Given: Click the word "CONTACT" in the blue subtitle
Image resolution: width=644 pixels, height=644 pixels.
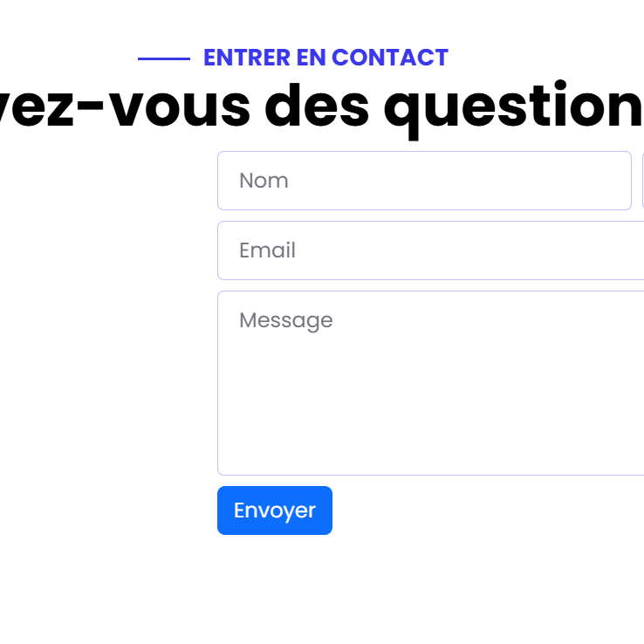Looking at the screenshot, I should coord(390,58).
